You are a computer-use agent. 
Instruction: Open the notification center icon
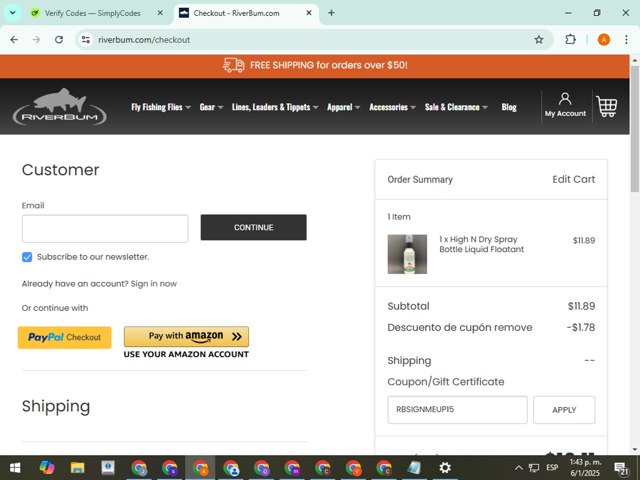click(x=622, y=468)
